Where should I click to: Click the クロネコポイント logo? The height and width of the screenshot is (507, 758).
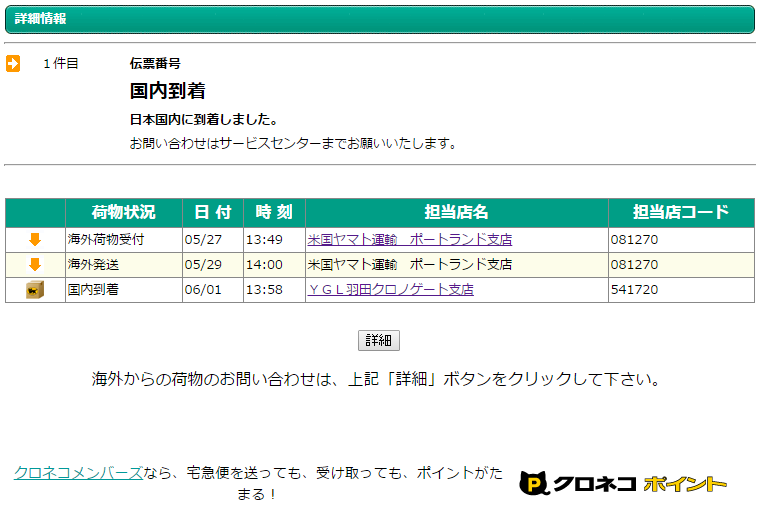623,484
